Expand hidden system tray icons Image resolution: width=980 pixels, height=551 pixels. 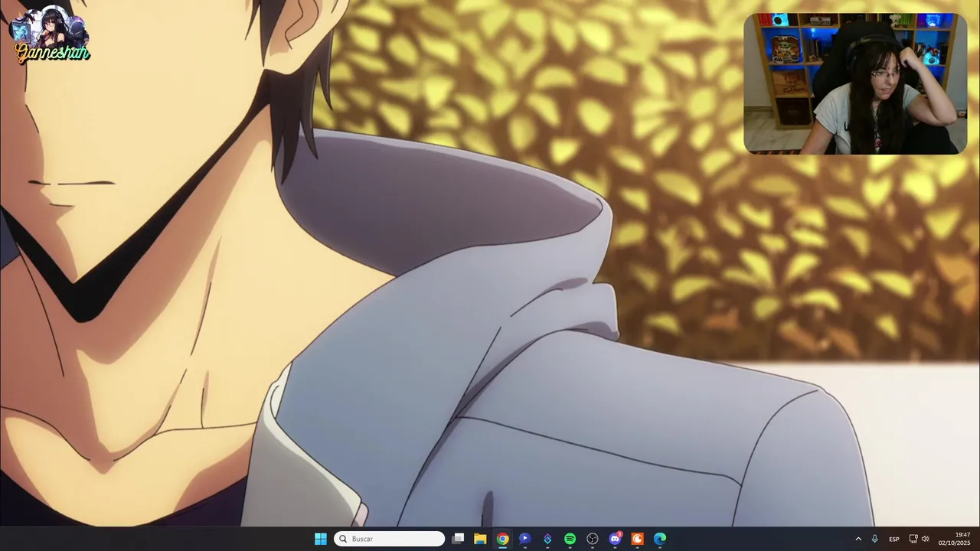tap(858, 539)
